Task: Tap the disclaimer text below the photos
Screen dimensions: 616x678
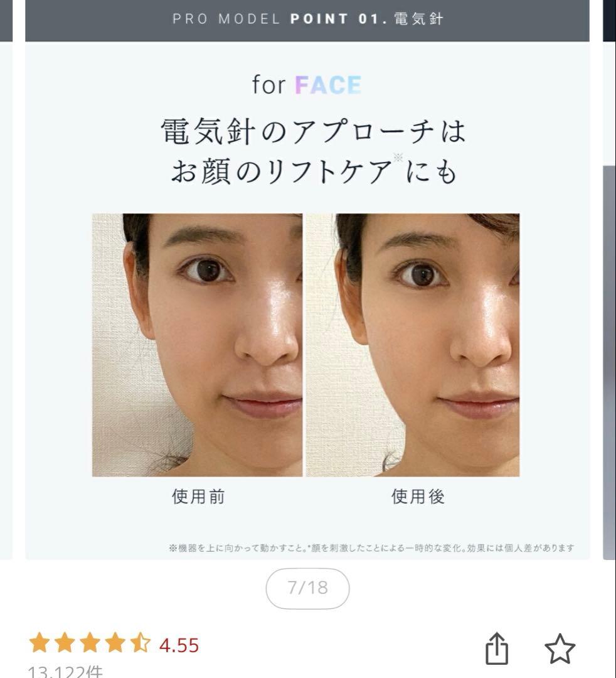Action: (376, 547)
